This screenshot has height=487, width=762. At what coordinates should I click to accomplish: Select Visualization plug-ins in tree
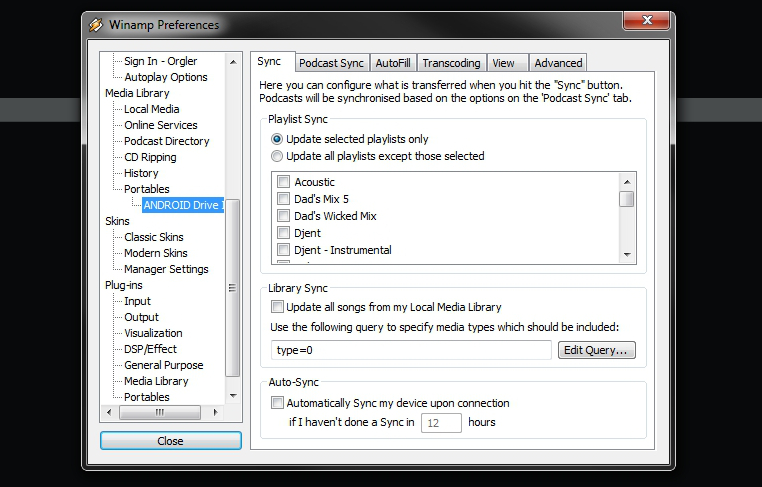pyautogui.click(x=153, y=333)
